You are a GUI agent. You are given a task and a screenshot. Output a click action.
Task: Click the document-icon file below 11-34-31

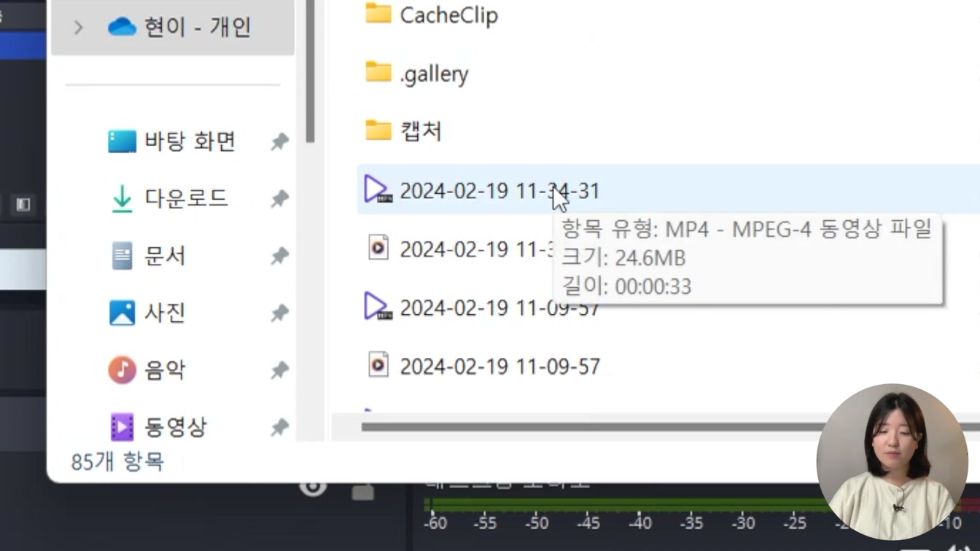(x=459, y=249)
